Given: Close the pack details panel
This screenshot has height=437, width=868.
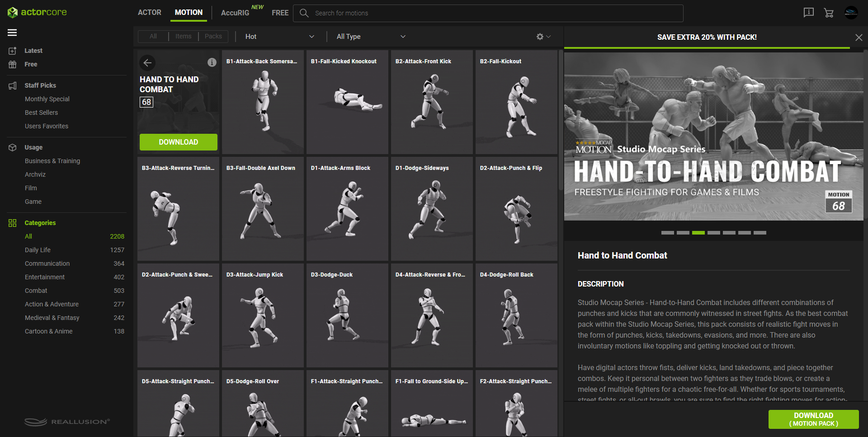Looking at the screenshot, I should pos(859,38).
